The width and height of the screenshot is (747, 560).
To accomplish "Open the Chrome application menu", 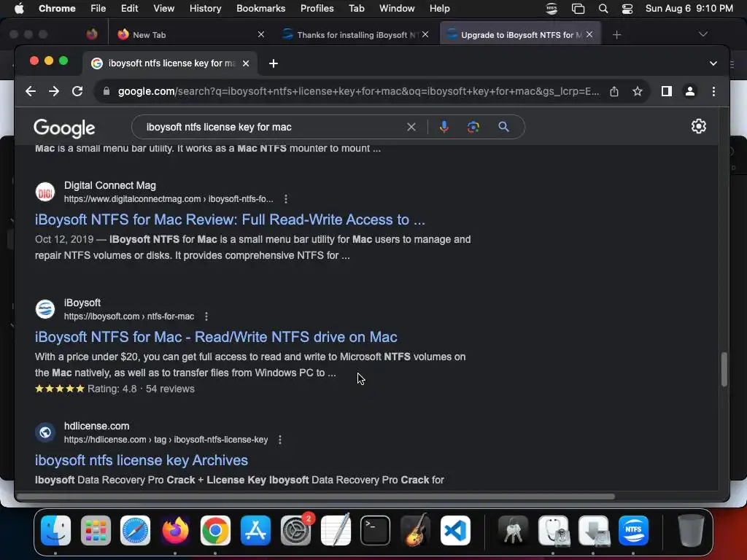I will tap(57, 9).
